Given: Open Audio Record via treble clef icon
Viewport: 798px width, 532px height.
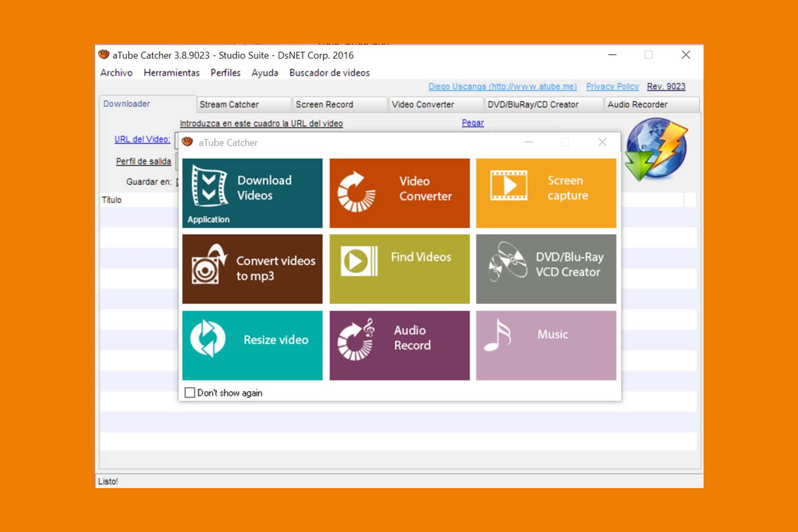Looking at the screenshot, I should (356, 340).
